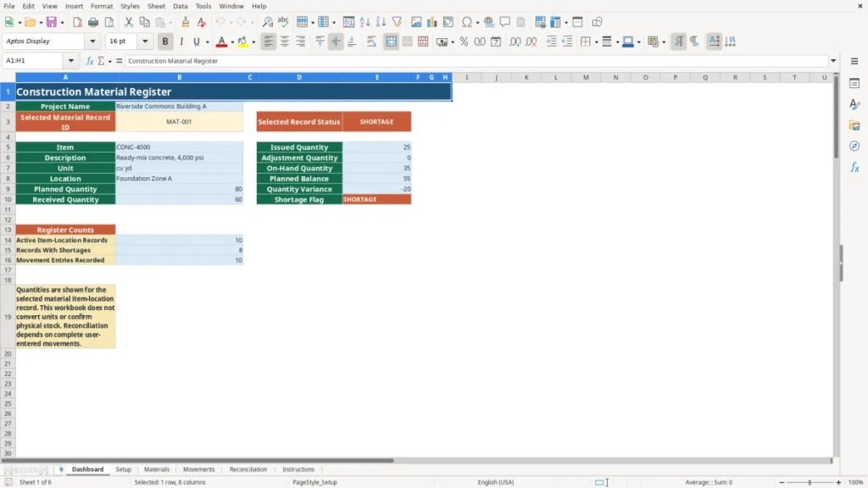Insert a comment speech-bubble icon
This screenshot has width=868, height=488.
(505, 22)
